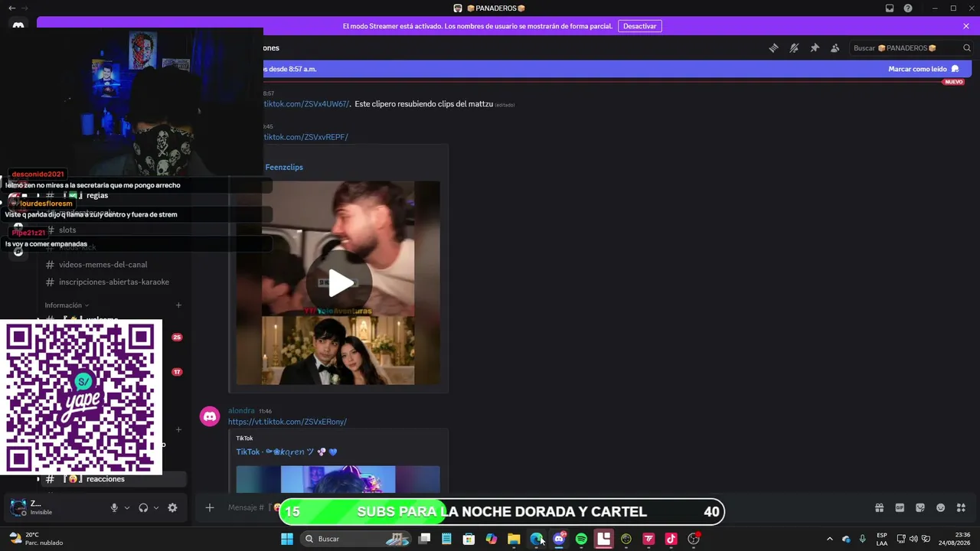This screenshot has height=551, width=980.
Task: Select the inscripciones-abiertas-karaoke channel
Action: [x=113, y=282]
